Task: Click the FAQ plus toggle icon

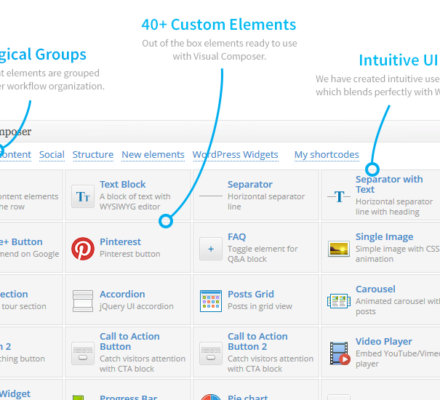Action: point(211,249)
